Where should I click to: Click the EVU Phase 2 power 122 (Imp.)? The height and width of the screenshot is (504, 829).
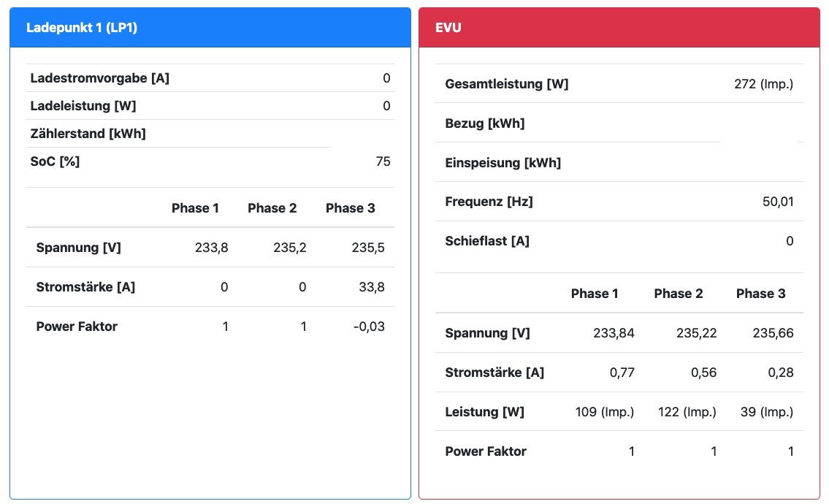pyautogui.click(x=687, y=412)
